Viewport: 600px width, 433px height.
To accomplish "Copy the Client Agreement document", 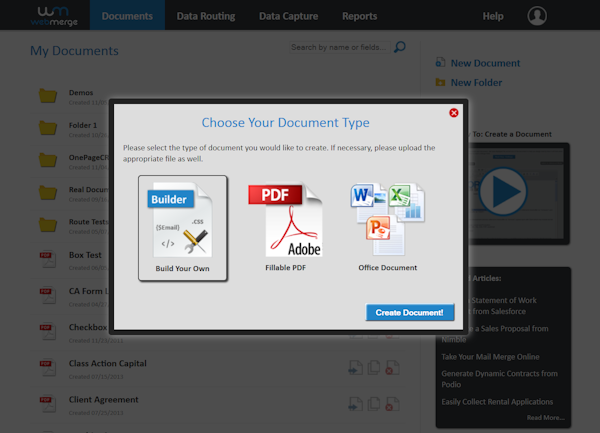I will click(x=374, y=403).
